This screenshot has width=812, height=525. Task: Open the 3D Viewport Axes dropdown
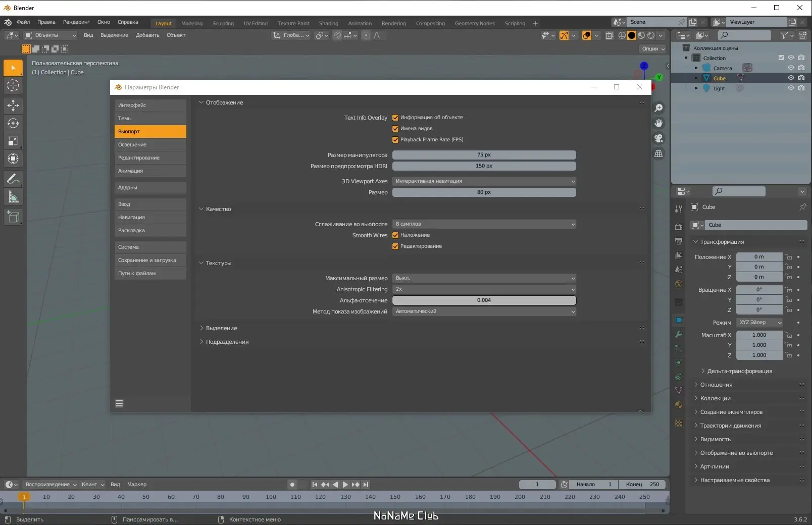click(x=484, y=181)
